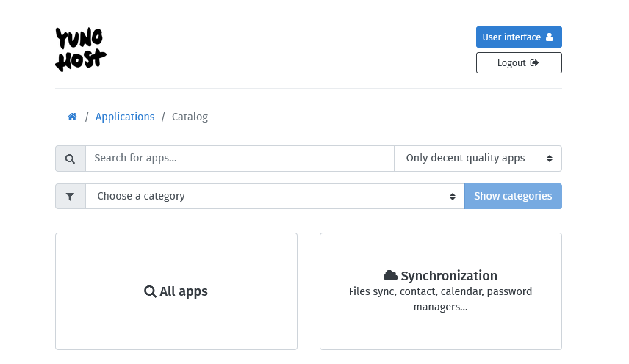
Task: Select the Catalog breadcrumb item
Action: point(190,117)
